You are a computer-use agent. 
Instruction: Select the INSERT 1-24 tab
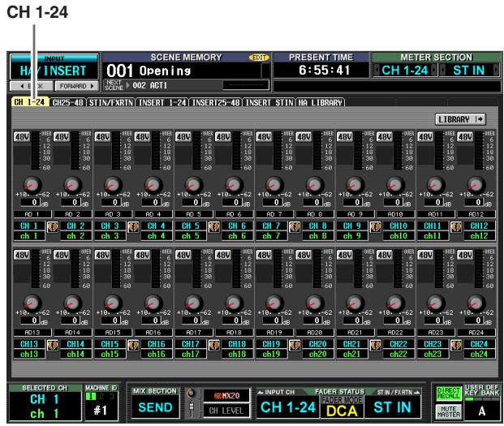coord(162,102)
